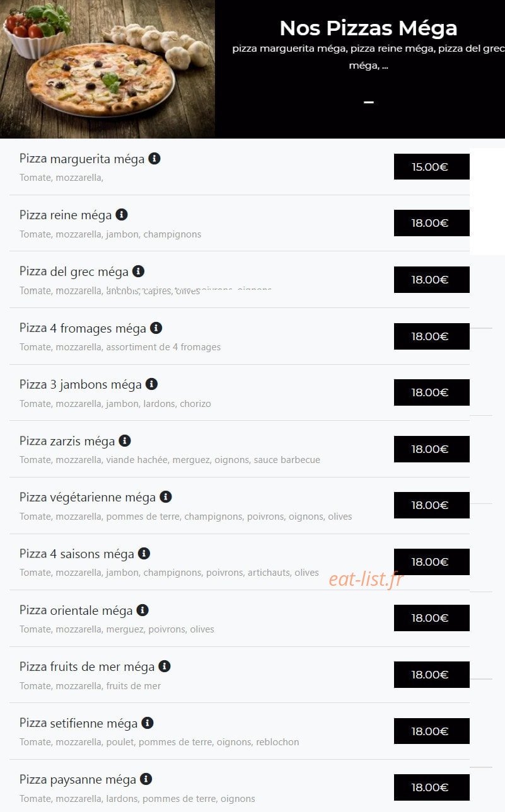Viewport: 505px width, 812px height.
Task: Open info icon beside Pizza reine méga
Action: coord(122,215)
